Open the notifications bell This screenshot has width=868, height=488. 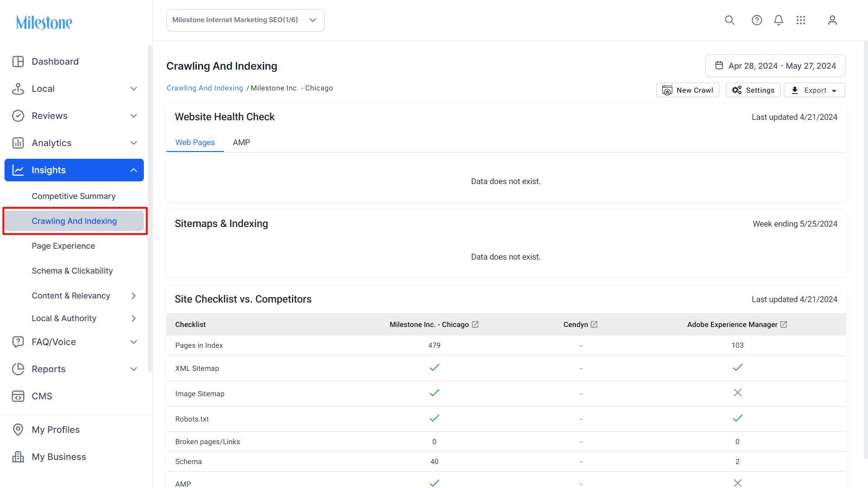(778, 20)
